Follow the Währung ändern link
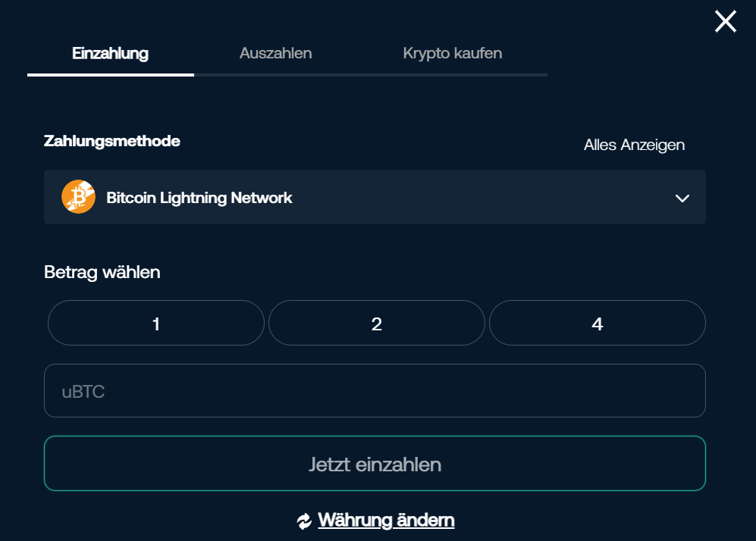 (386, 521)
